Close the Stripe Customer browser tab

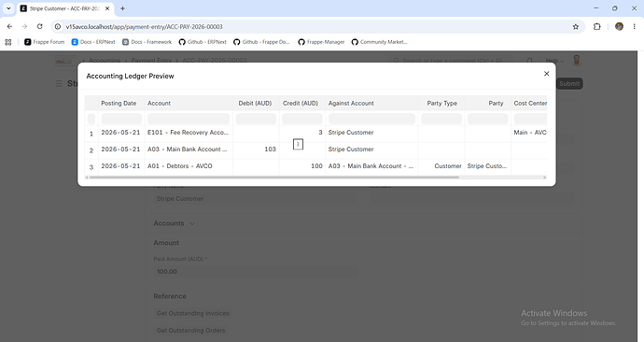(107, 8)
